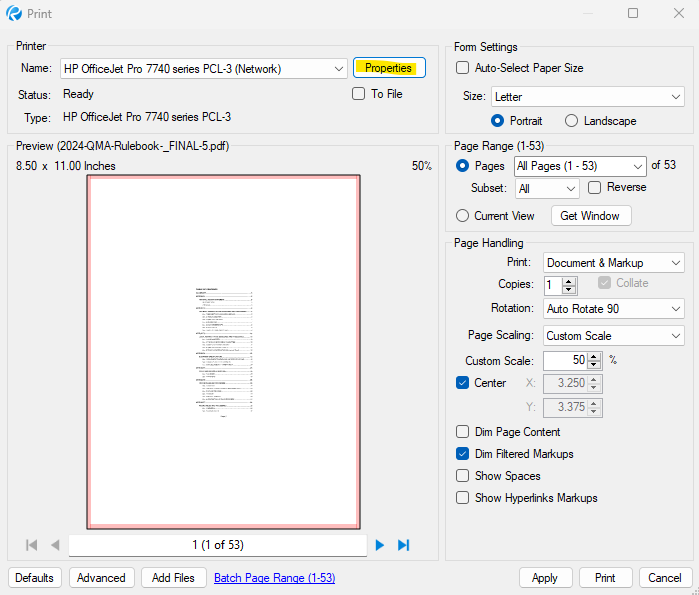Click the 50% preview zoom text
The height and width of the screenshot is (595, 699).
click(422, 166)
